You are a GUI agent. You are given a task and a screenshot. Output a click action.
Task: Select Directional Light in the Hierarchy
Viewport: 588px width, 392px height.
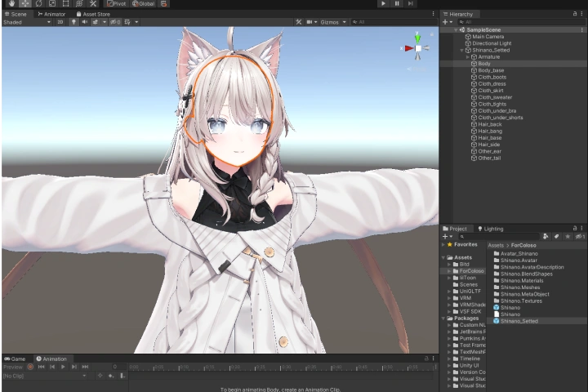492,43
